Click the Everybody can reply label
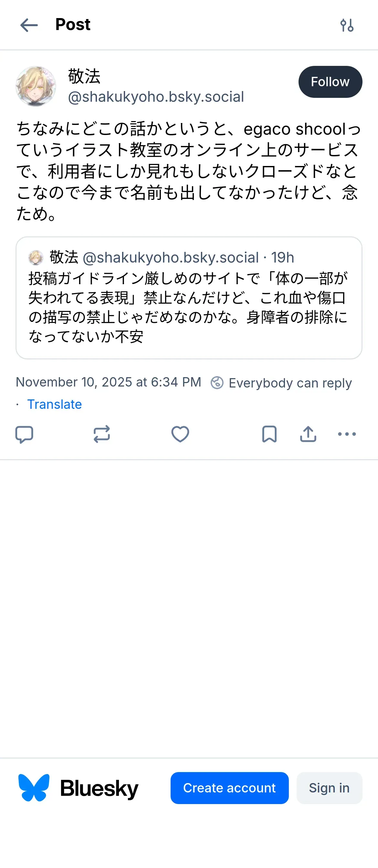This screenshot has height=868, width=378. coord(290,383)
